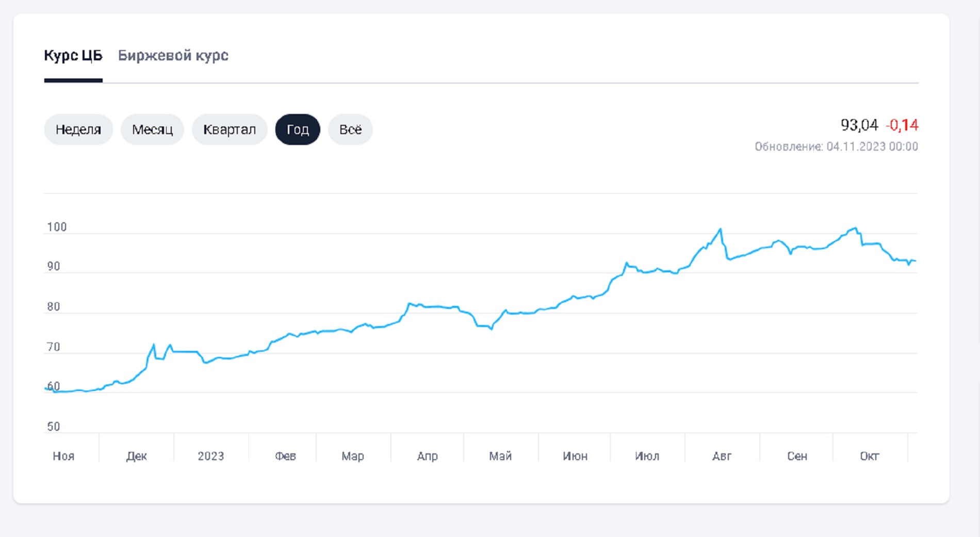The width and height of the screenshot is (980, 537).
Task: Click the Дек x-axis label
Action: point(137,456)
